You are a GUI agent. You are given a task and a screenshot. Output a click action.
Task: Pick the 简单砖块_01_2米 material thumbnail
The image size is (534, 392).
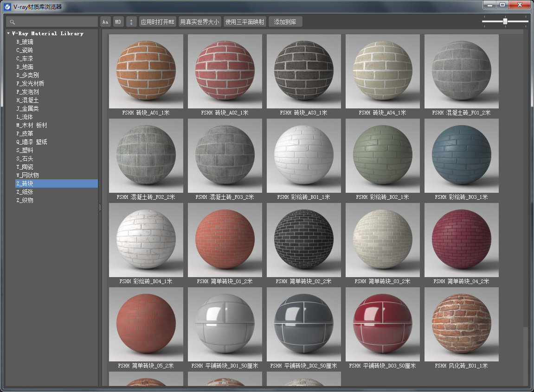tap(225, 240)
